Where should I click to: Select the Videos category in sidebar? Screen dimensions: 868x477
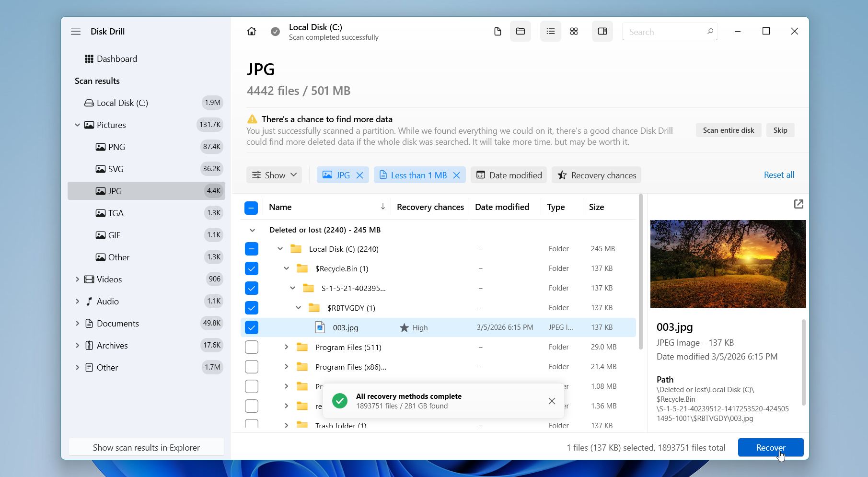click(x=146, y=279)
